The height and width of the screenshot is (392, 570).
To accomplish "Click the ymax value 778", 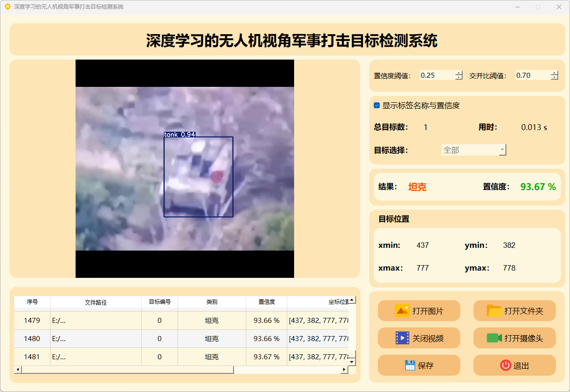I will 509,268.
